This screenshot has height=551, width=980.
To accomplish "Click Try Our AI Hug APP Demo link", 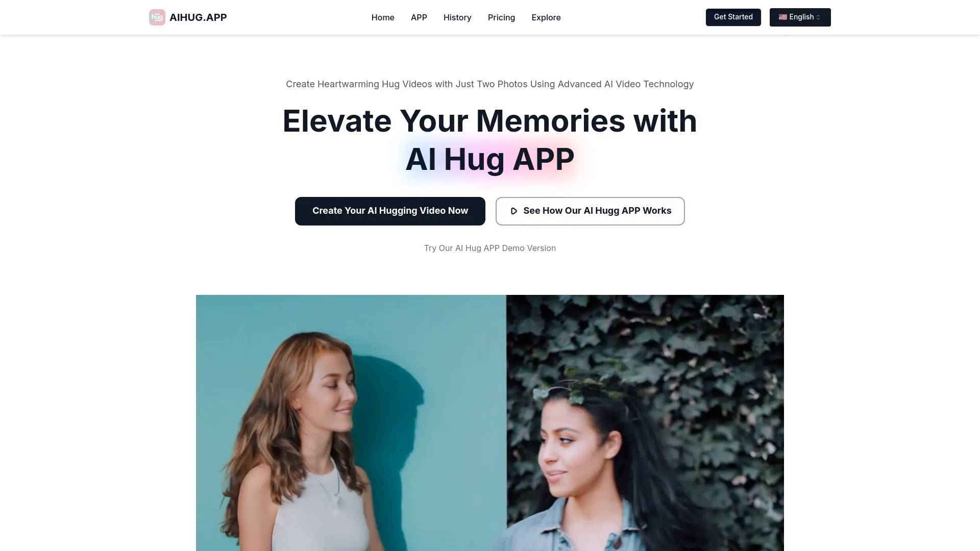I will click(489, 248).
